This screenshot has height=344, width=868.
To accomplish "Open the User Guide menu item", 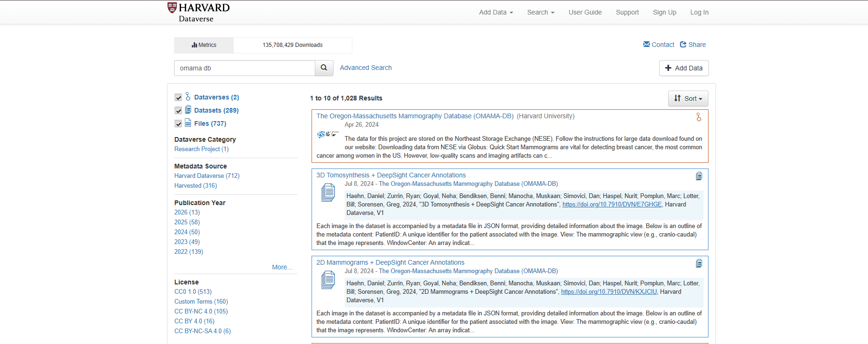I will pos(585,12).
